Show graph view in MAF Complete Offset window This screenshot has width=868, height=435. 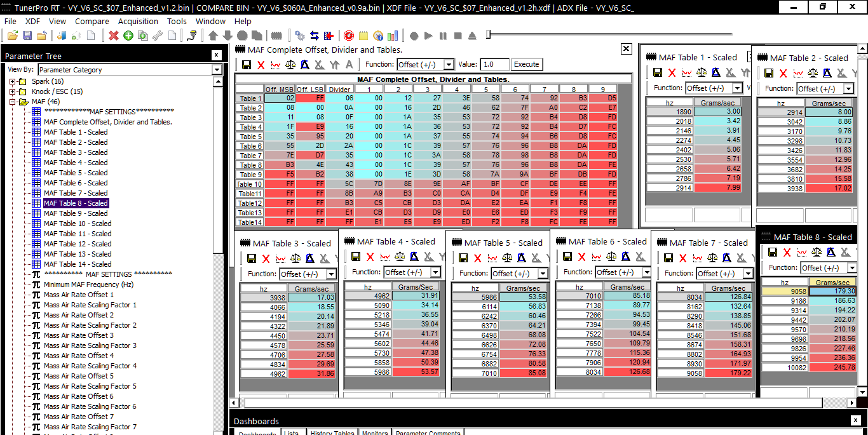[x=276, y=64]
